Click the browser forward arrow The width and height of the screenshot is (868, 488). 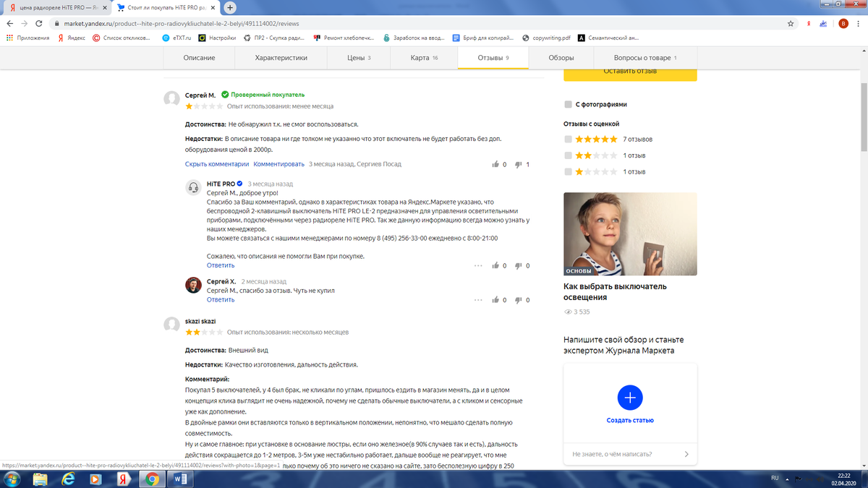pos(25,23)
